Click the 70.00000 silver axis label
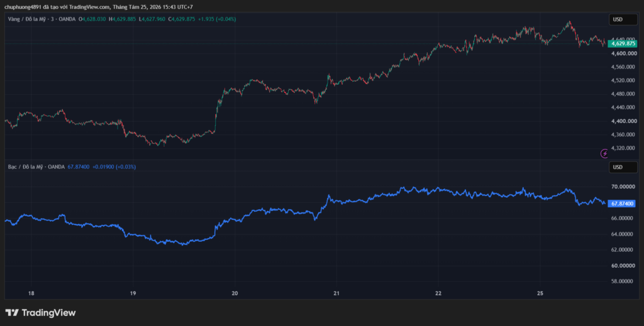Screen dimensions: 644x326 point(622,187)
